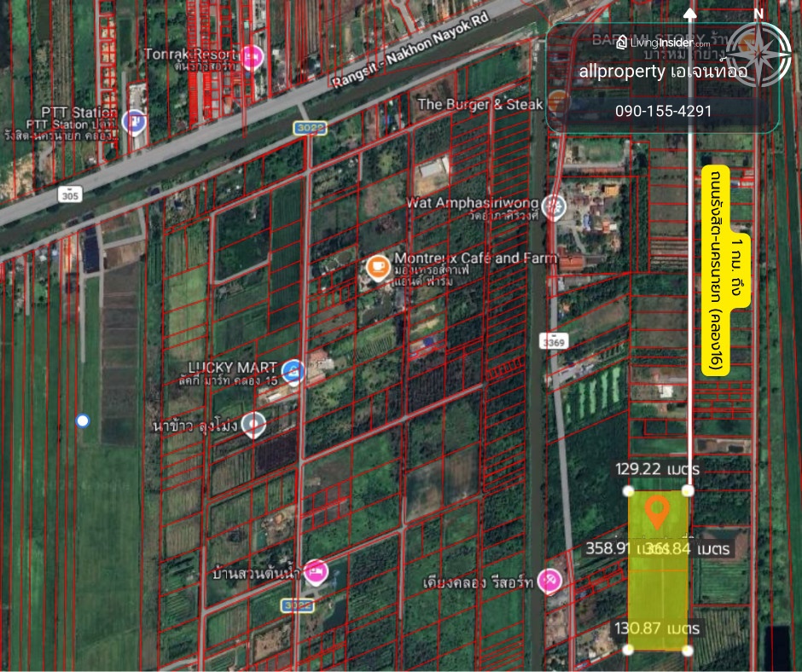Select the นาข้าว ลุงโม่ง text label

point(195,425)
